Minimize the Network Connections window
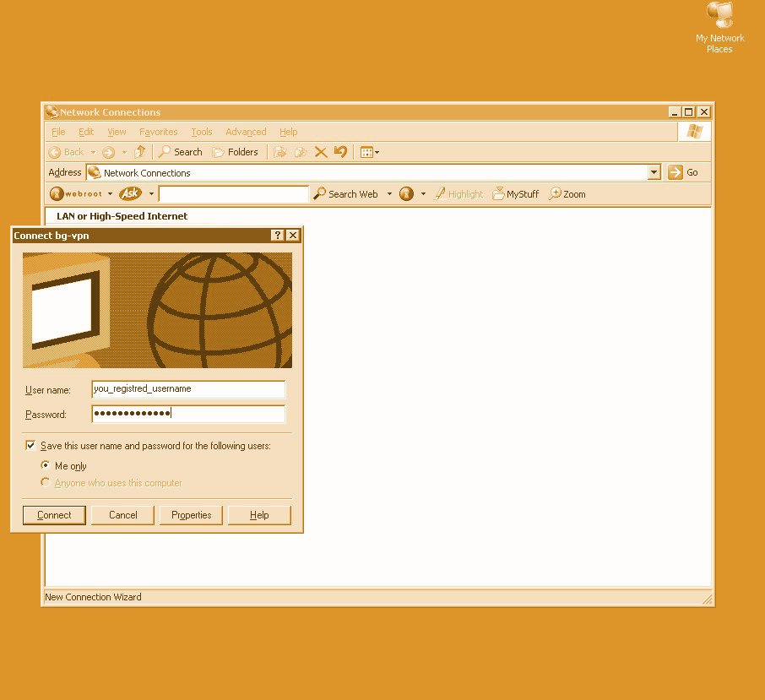The image size is (765, 700). (x=675, y=112)
